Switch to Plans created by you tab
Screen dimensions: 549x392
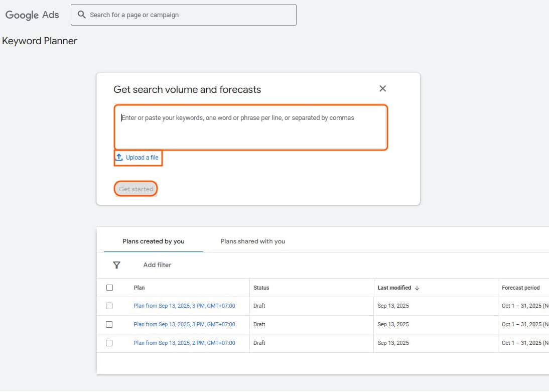(154, 241)
